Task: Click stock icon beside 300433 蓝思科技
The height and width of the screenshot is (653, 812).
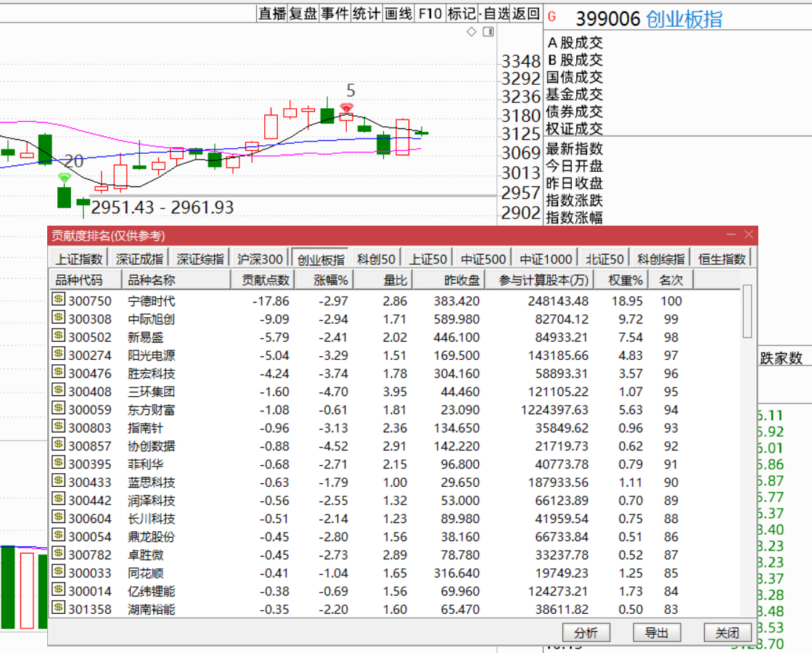Action: pos(59,480)
